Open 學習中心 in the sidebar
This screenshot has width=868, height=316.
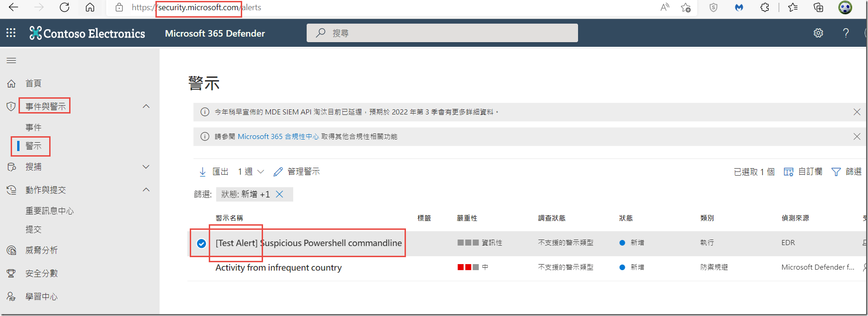(x=42, y=297)
